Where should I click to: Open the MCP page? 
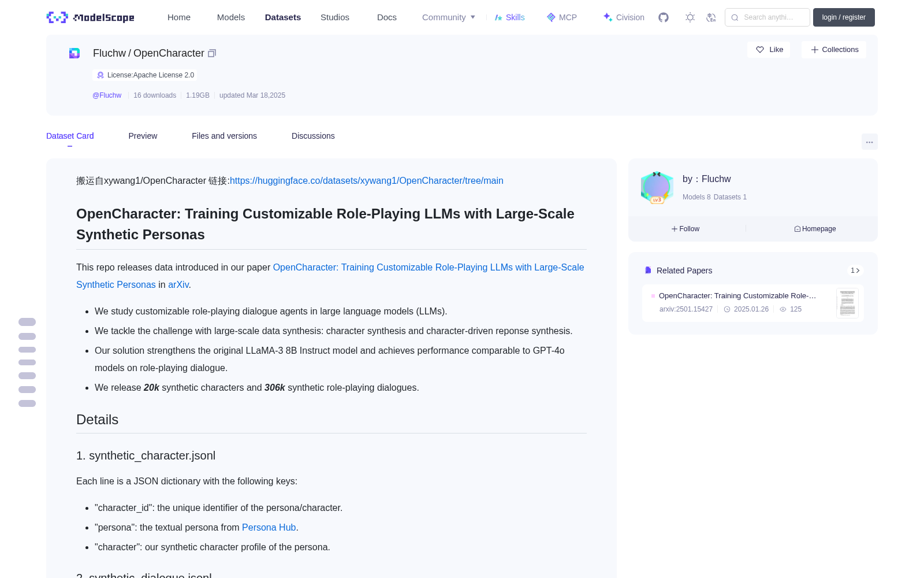(x=562, y=17)
